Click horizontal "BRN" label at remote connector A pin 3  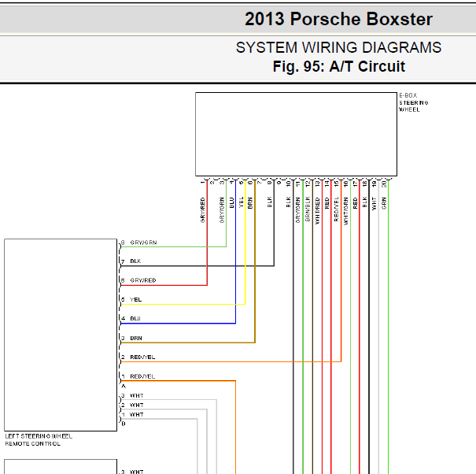point(135,339)
